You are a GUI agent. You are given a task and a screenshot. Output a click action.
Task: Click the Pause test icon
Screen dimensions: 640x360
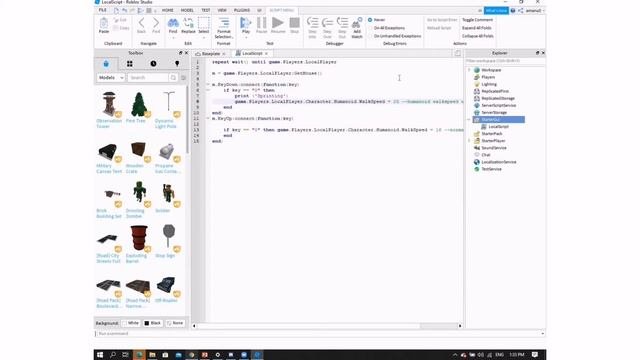tap(262, 23)
